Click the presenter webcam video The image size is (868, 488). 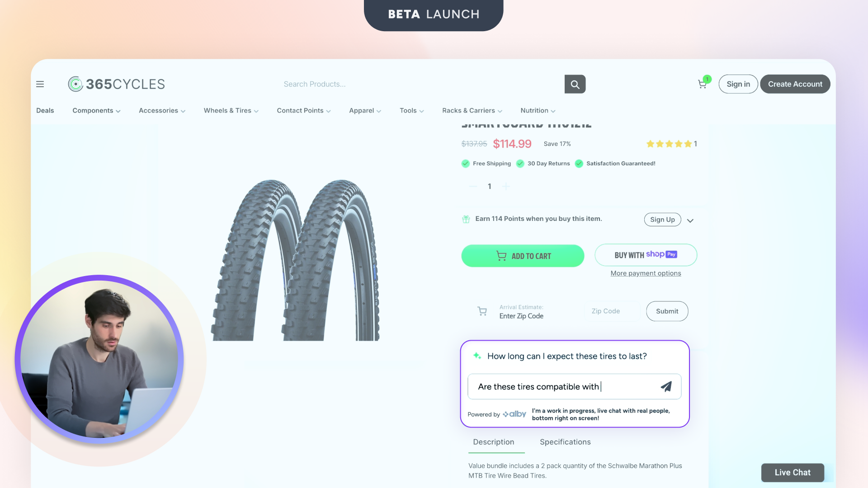point(99,359)
